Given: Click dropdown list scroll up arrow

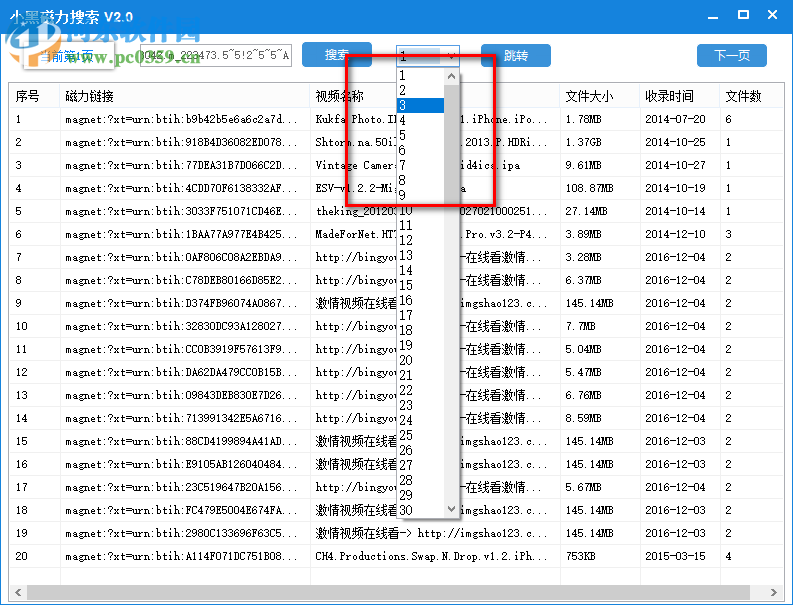Looking at the screenshot, I should [x=452, y=76].
